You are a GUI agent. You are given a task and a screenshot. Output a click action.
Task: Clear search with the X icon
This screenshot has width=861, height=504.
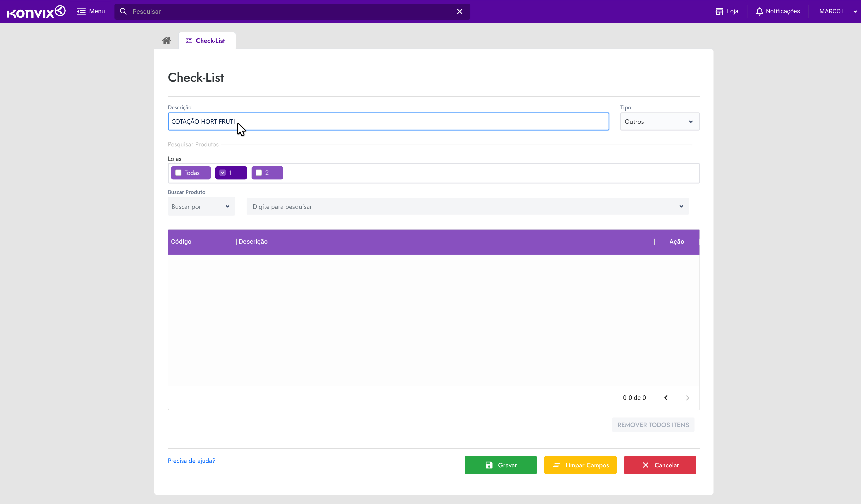pyautogui.click(x=459, y=11)
